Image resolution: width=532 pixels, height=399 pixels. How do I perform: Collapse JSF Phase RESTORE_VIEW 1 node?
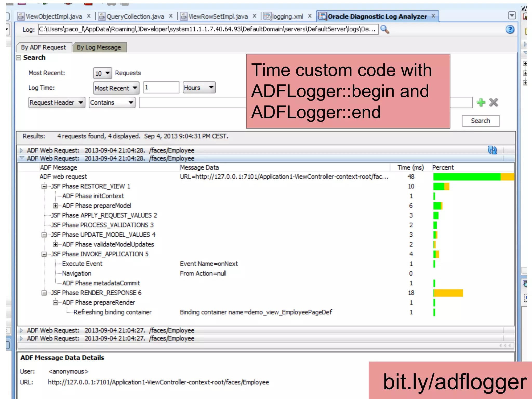(44, 186)
